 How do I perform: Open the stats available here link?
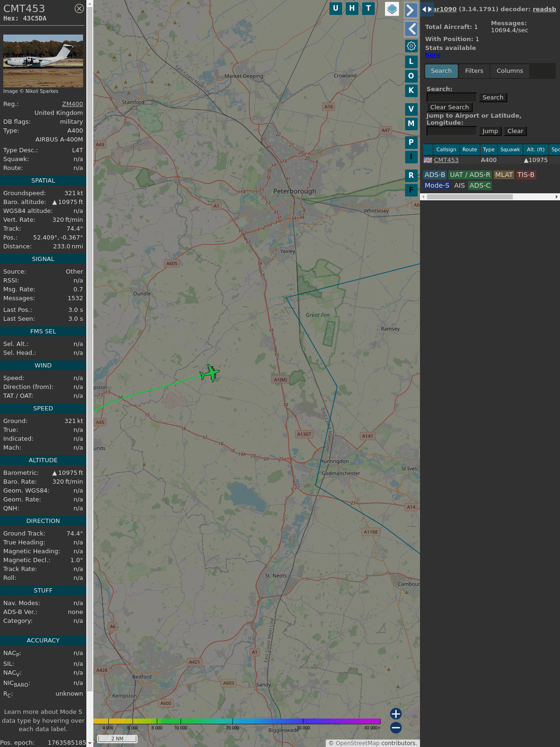433,55
